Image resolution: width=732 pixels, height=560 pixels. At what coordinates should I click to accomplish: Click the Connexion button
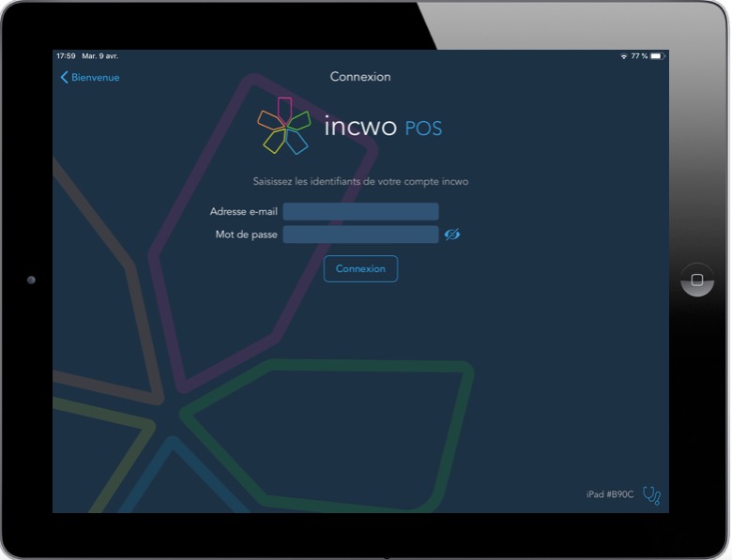[x=360, y=269]
